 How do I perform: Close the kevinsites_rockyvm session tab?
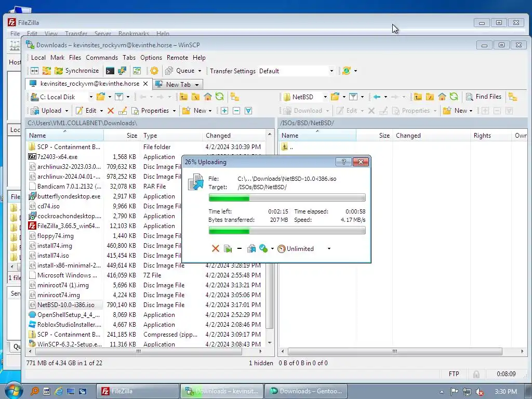click(145, 84)
